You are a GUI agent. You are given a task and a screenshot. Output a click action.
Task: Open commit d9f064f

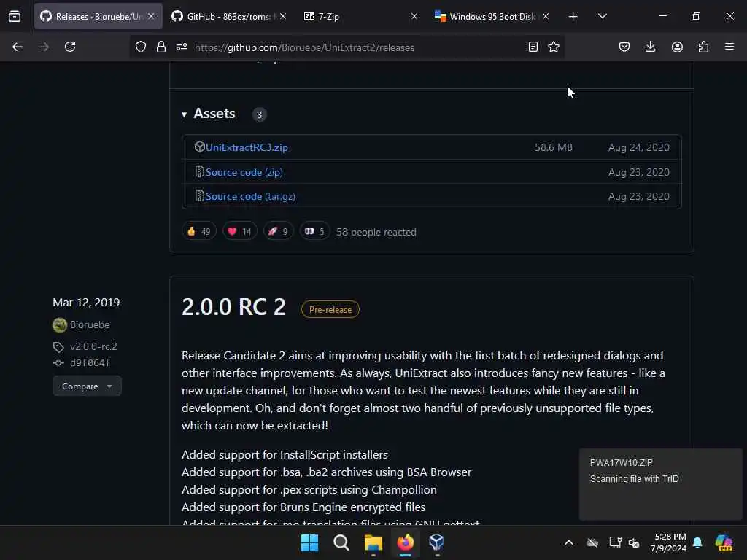[x=90, y=363]
